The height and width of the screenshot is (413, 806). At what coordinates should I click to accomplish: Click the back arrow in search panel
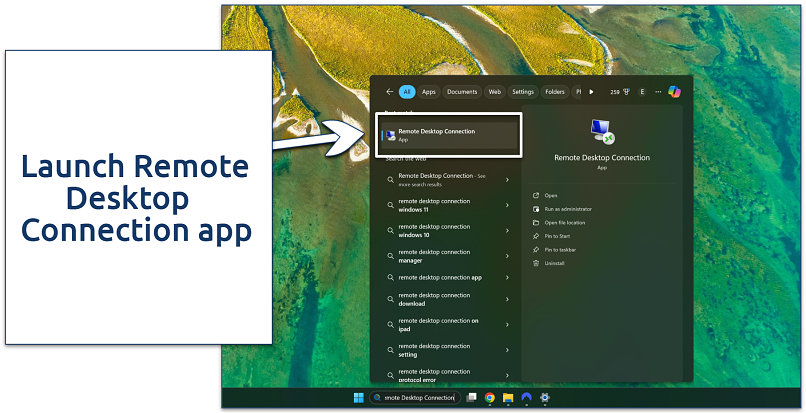[389, 92]
